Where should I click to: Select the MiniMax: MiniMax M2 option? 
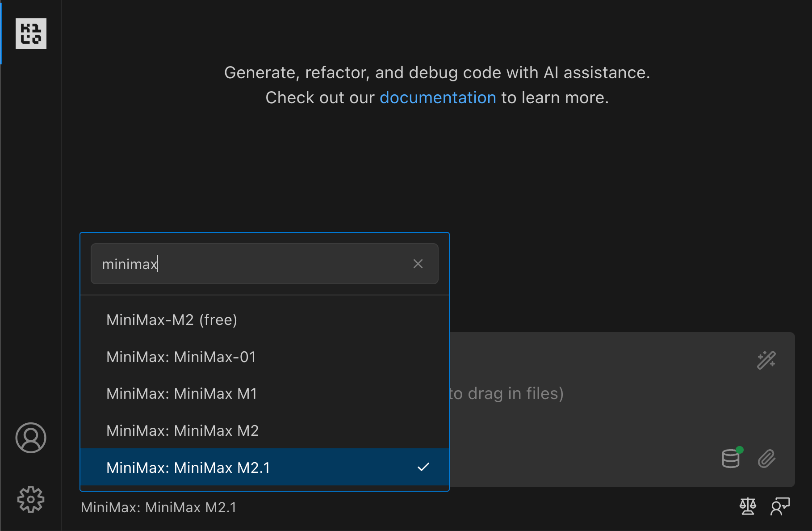pyautogui.click(x=183, y=430)
